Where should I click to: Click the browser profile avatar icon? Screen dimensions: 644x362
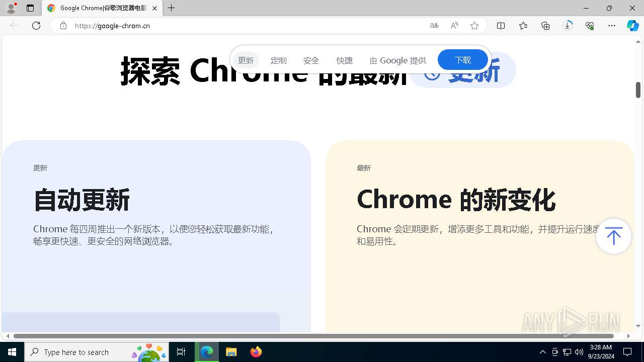pos(11,8)
